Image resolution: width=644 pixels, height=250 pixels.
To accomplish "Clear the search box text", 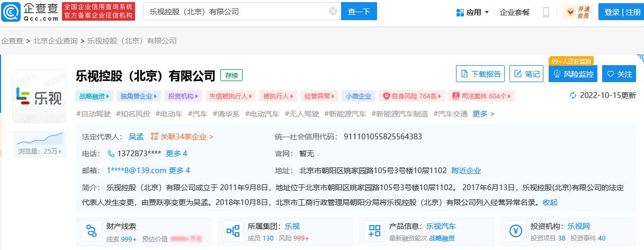I will 333,11.
